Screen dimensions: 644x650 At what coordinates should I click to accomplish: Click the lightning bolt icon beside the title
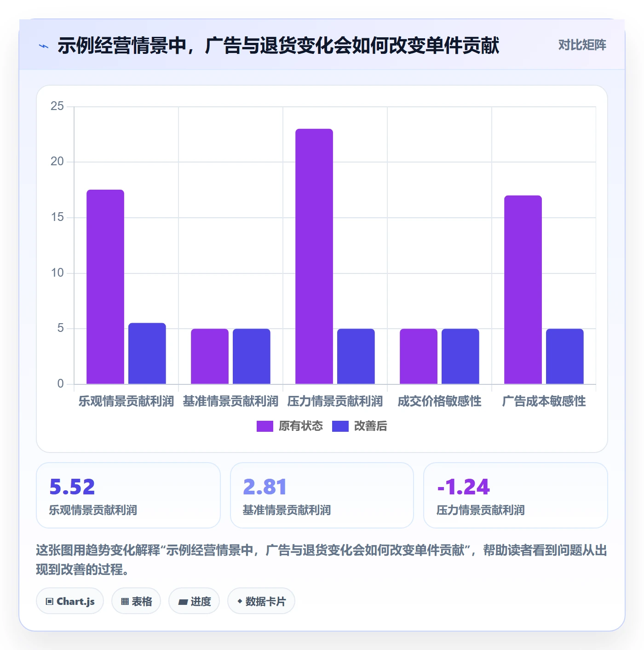tap(44, 46)
